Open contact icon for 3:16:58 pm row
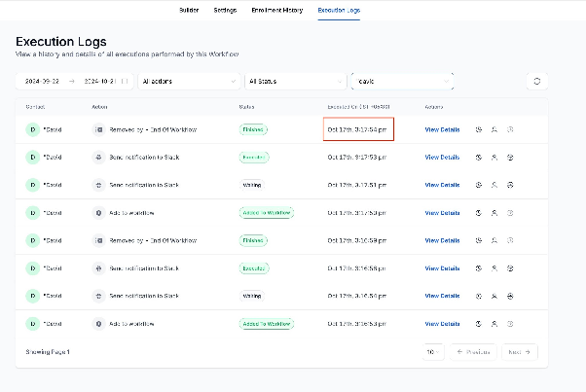The image size is (586, 392). [494, 268]
